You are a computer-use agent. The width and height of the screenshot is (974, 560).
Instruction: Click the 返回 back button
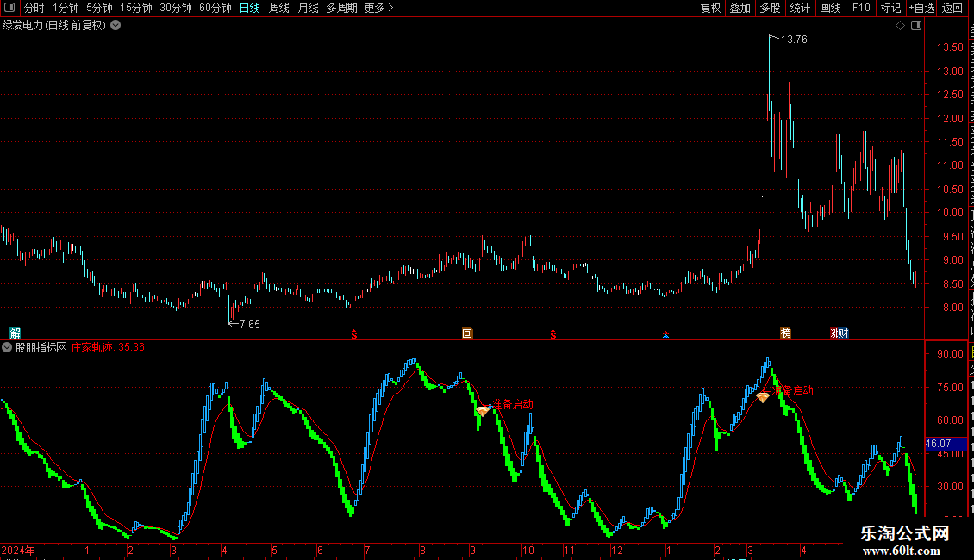(x=952, y=8)
